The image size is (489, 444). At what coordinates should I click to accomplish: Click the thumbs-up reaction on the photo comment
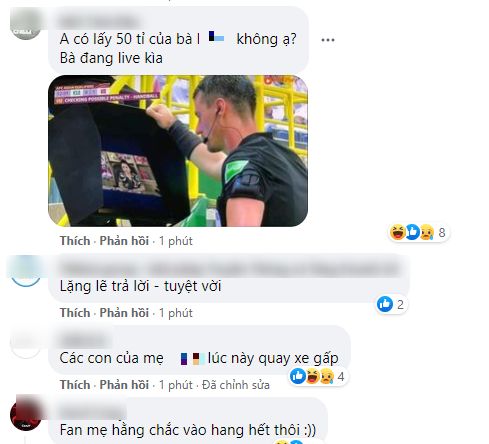(412, 232)
